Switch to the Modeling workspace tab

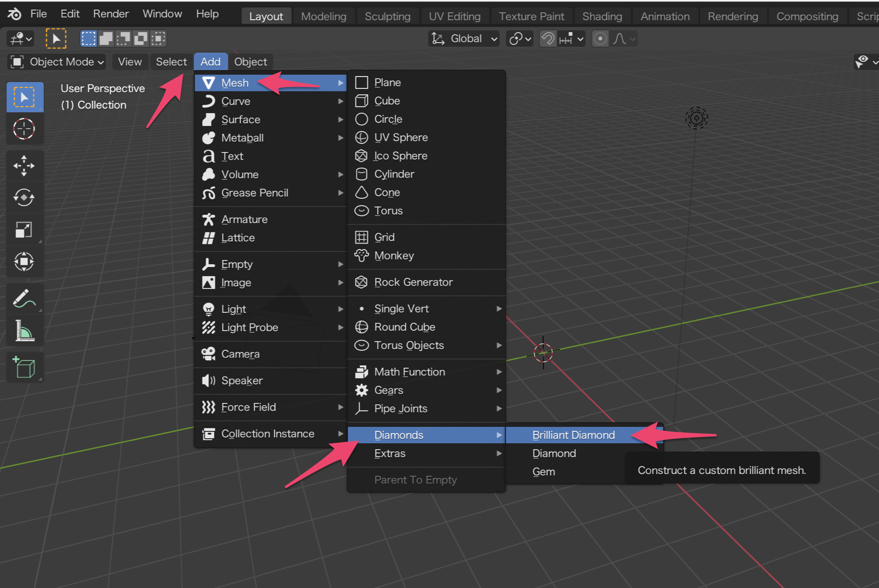point(324,16)
